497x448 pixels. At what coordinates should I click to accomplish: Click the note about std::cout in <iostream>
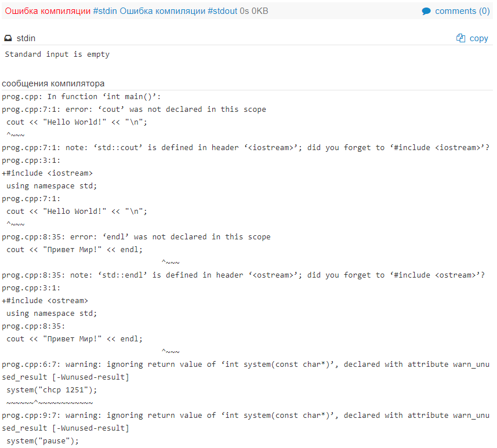[246, 148]
